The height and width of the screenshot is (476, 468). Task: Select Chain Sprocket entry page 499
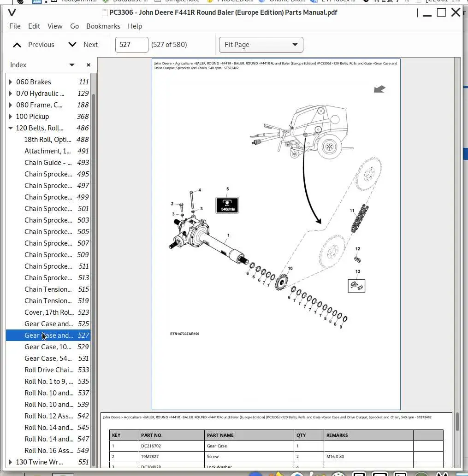pyautogui.click(x=48, y=197)
